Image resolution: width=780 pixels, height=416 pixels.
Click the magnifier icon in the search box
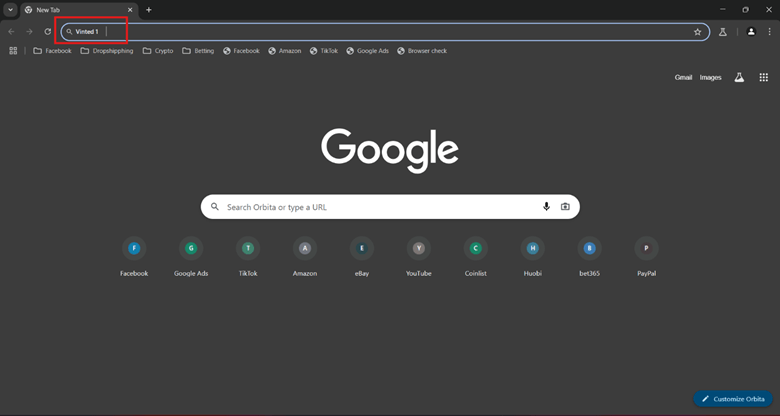pyautogui.click(x=215, y=207)
